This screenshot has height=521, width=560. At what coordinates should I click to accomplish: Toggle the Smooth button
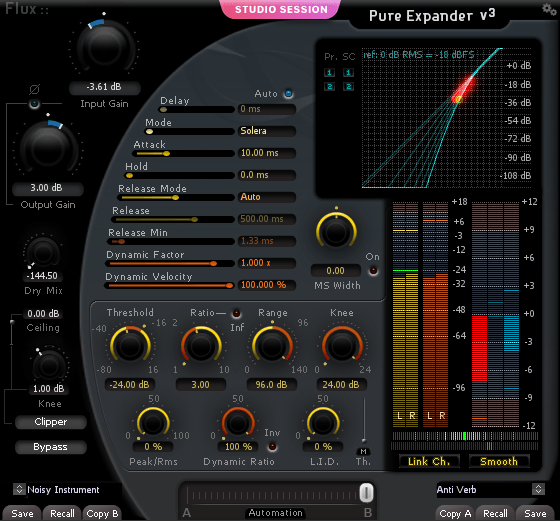point(499,461)
